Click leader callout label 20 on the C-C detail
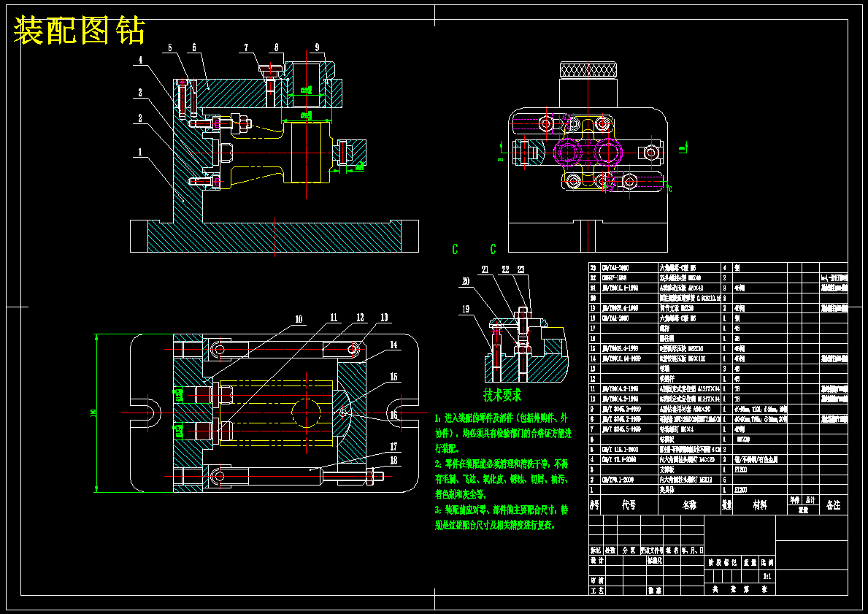The image size is (868, 614). (466, 281)
